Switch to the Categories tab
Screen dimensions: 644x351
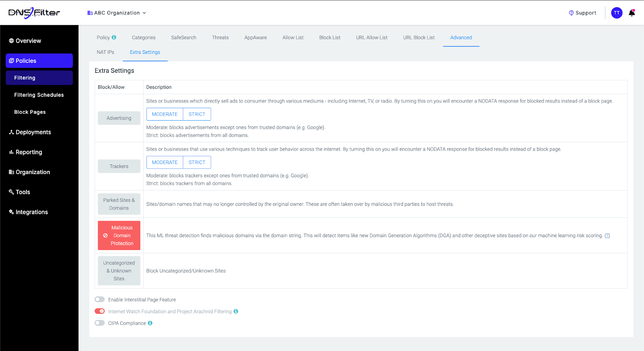(143, 37)
